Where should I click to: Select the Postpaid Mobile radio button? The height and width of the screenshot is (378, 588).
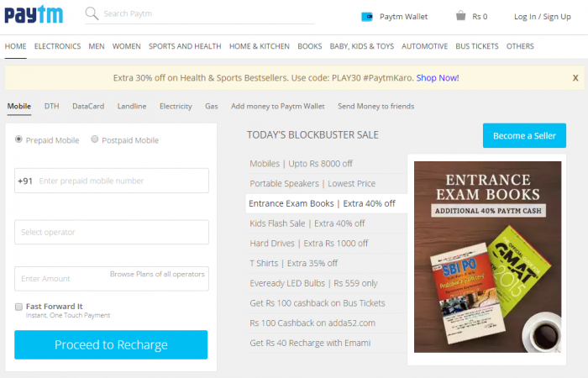(95, 139)
